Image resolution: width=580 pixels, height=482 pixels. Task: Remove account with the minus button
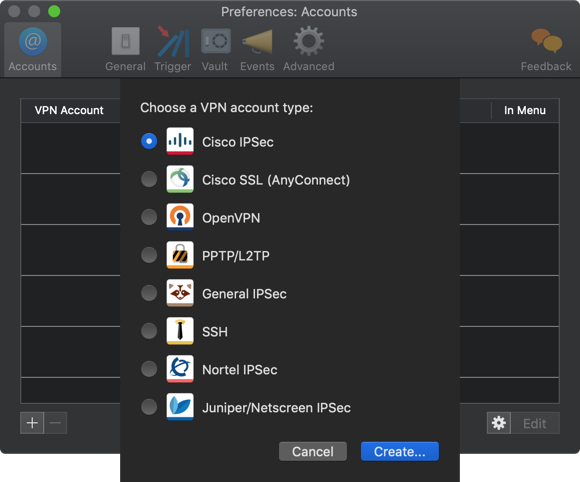55,423
